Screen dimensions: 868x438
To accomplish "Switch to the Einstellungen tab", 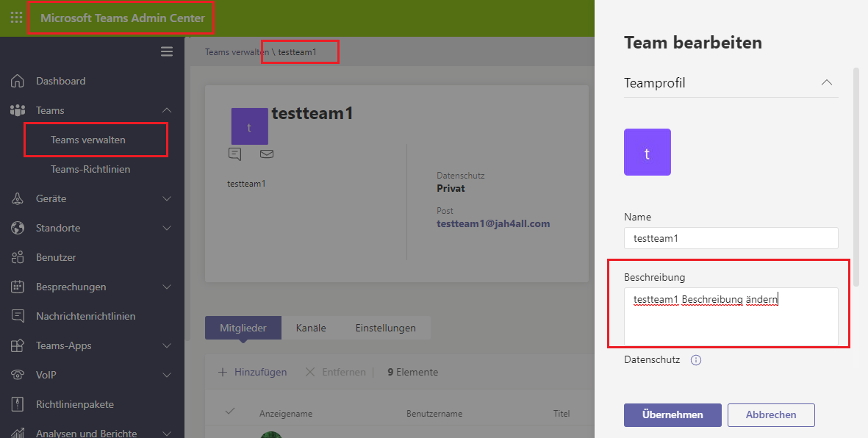I will tap(385, 328).
